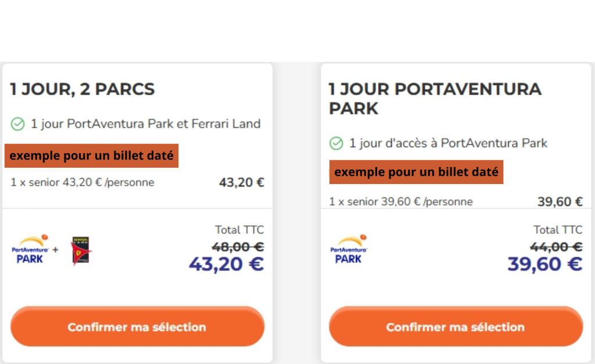Click "1 jour d'accès à PortAventura Park" text
595x364 pixels.
pyautogui.click(x=449, y=143)
